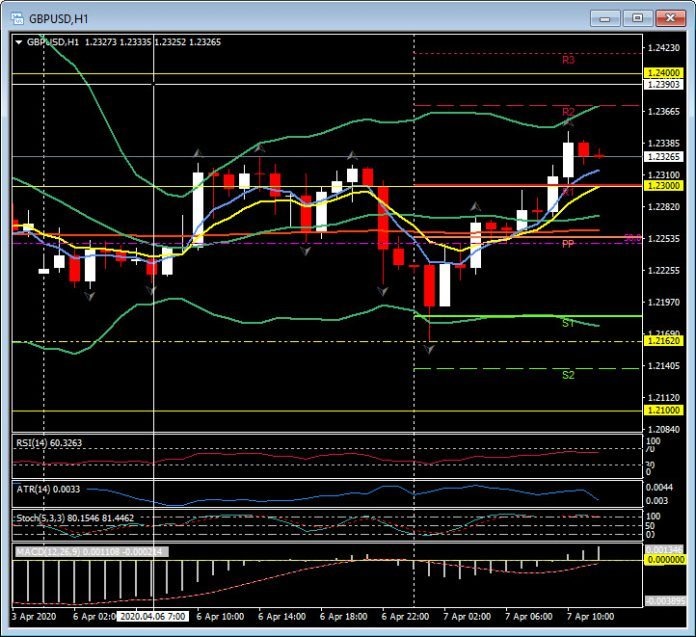Image resolution: width=696 pixels, height=637 pixels.
Task: Click the MACD zero level 0.000000 label
Action: tap(665, 560)
